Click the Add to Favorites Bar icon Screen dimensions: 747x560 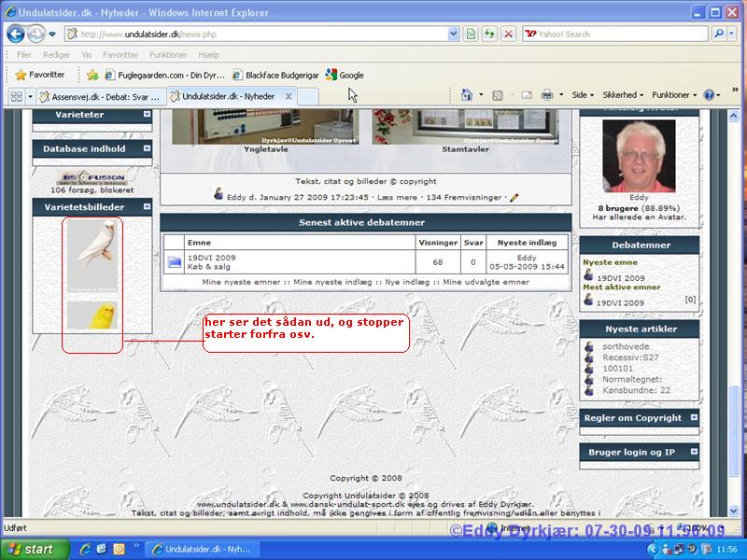coord(92,75)
